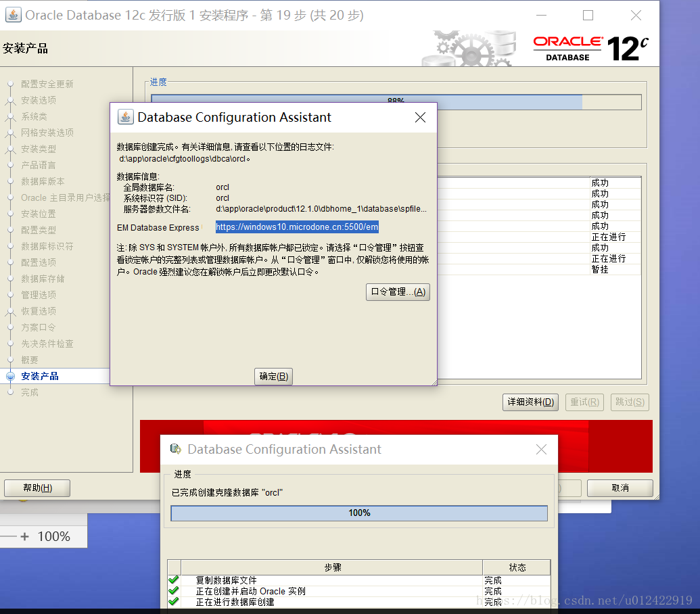Select the 配置选项 step in sidebar
Viewport: 700px width, 614px height.
[x=39, y=262]
